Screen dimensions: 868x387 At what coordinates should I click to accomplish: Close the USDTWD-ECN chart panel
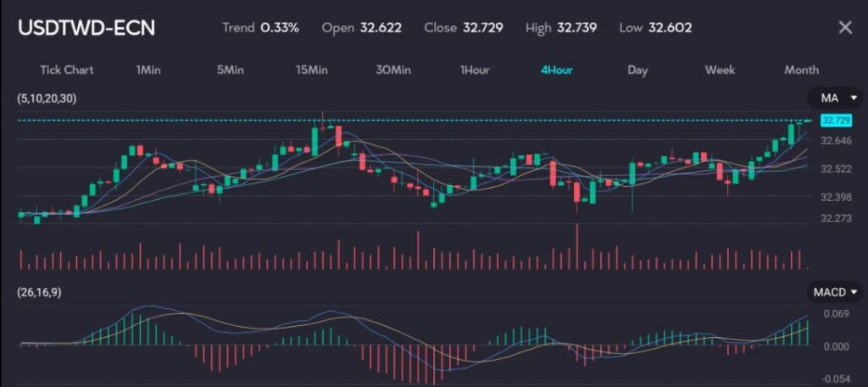click(844, 27)
